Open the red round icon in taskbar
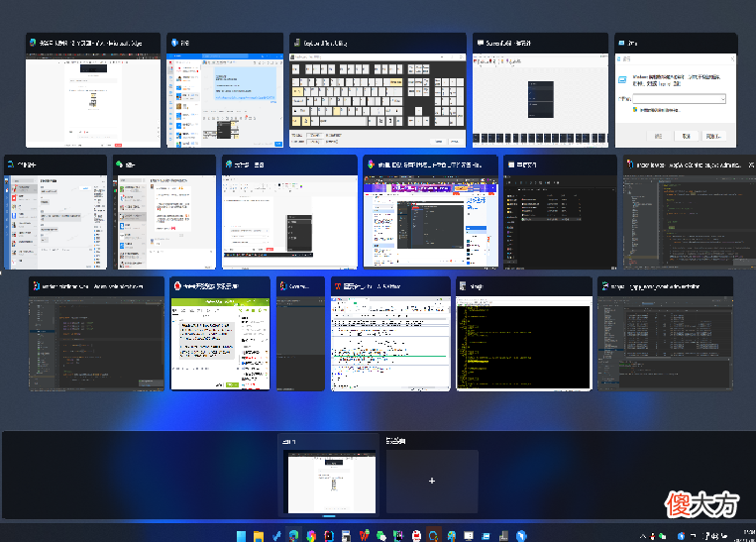The width and height of the screenshot is (756, 542). [x=416, y=535]
